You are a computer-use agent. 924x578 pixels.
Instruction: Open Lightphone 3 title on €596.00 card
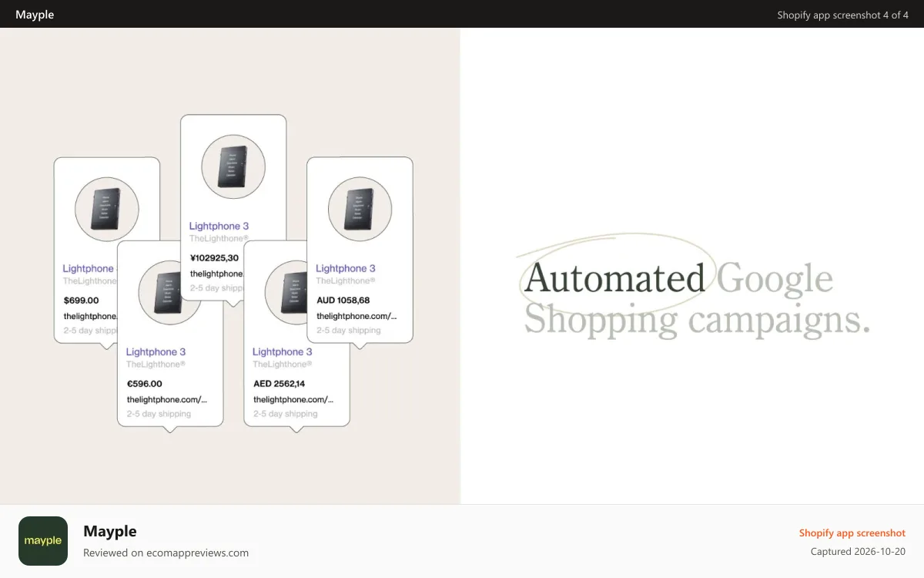coord(156,351)
